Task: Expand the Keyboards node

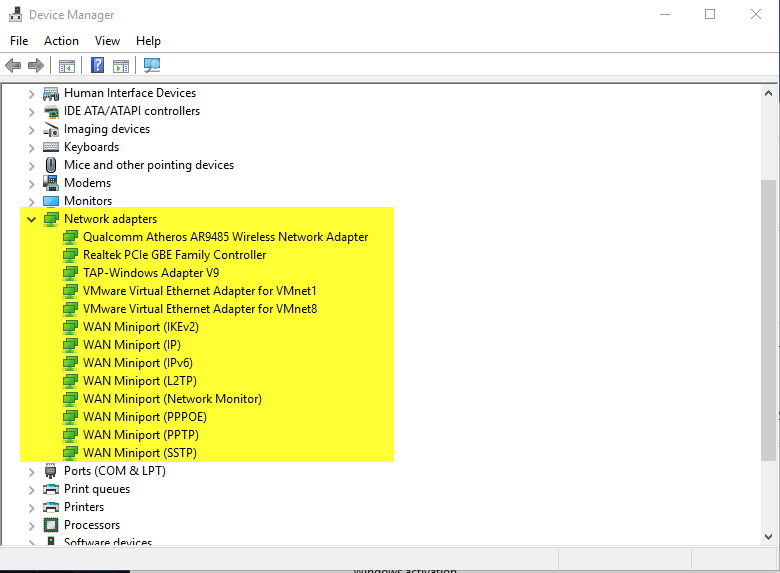Action: click(x=31, y=148)
